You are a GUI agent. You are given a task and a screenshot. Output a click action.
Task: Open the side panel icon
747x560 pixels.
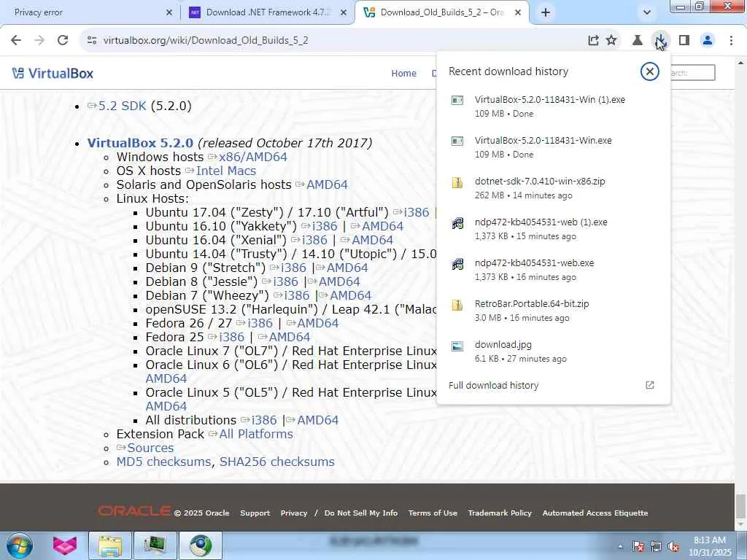[x=684, y=41]
